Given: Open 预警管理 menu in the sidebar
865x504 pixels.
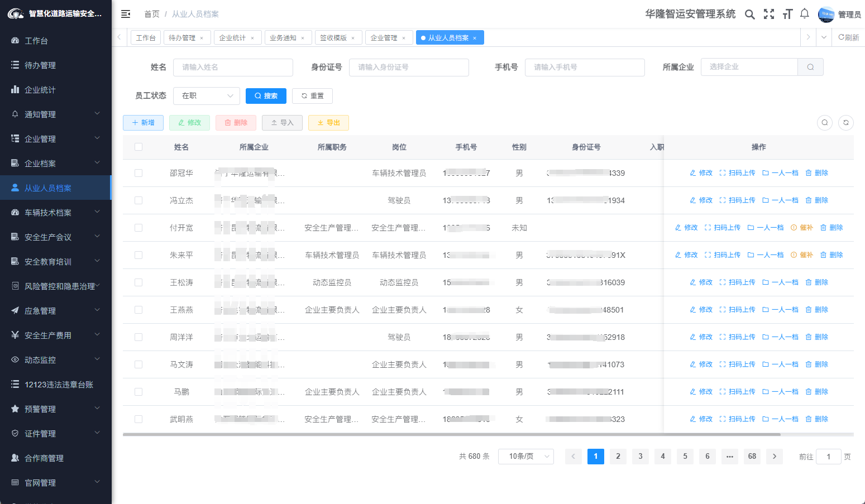Looking at the screenshot, I should click(56, 409).
